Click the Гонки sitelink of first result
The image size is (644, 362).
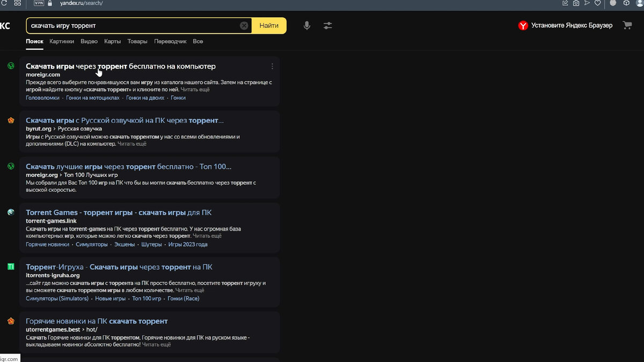(x=178, y=98)
